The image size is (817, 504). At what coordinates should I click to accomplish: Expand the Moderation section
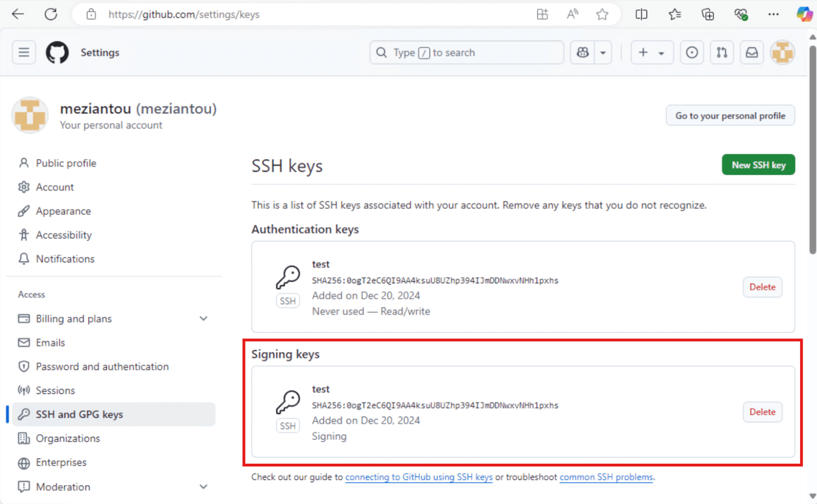point(204,487)
